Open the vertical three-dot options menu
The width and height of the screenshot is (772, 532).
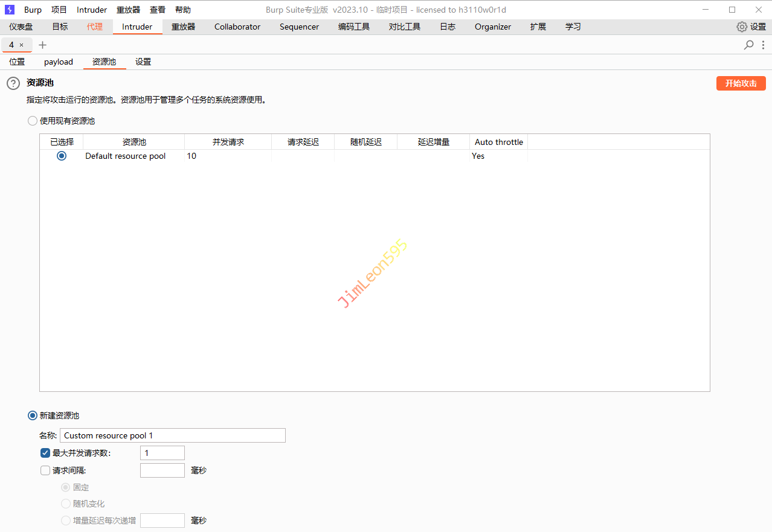tap(764, 45)
